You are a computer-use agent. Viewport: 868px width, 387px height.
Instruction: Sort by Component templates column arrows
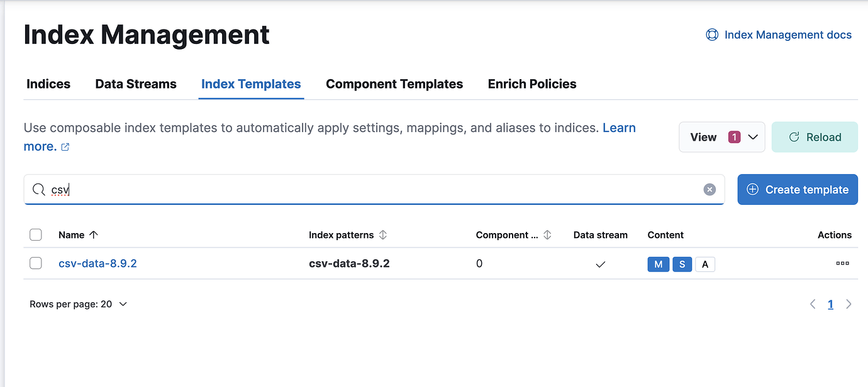547,235
